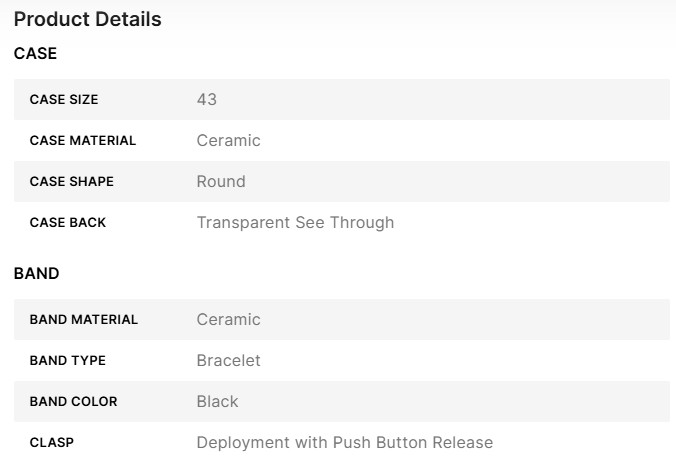The height and width of the screenshot is (468, 676).
Task: Select the BAND COLOR label
Action: pos(74,402)
